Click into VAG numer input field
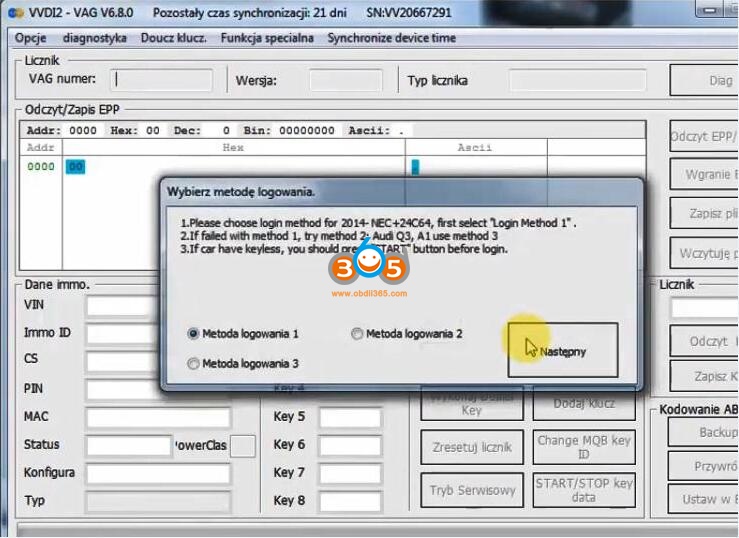Image resolution: width=739 pixels, height=538 pixels. [161, 80]
